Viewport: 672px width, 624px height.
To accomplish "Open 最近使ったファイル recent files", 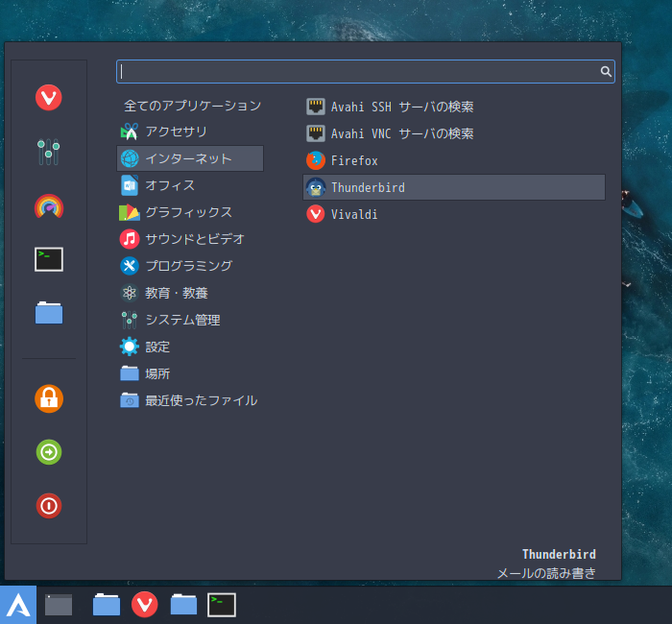I will click(x=190, y=400).
